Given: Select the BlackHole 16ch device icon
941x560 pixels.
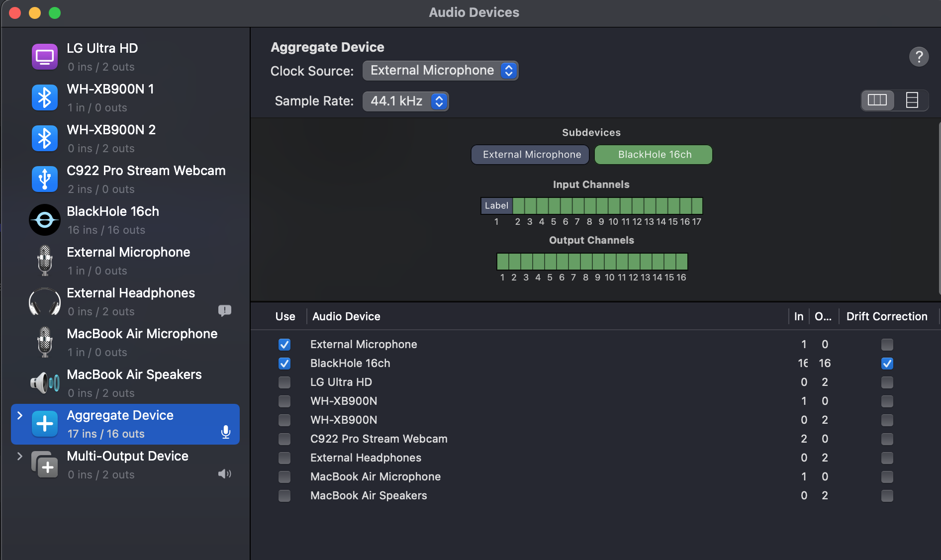Looking at the screenshot, I should click(45, 220).
